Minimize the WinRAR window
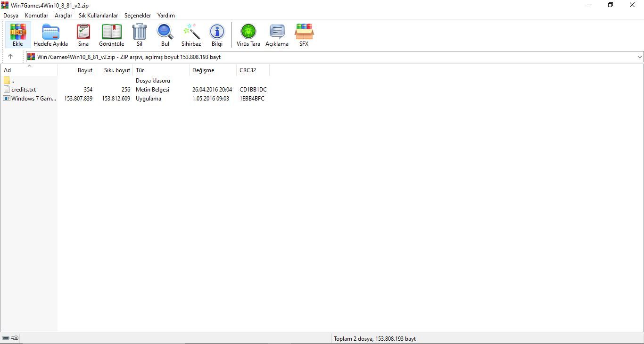 (x=589, y=5)
